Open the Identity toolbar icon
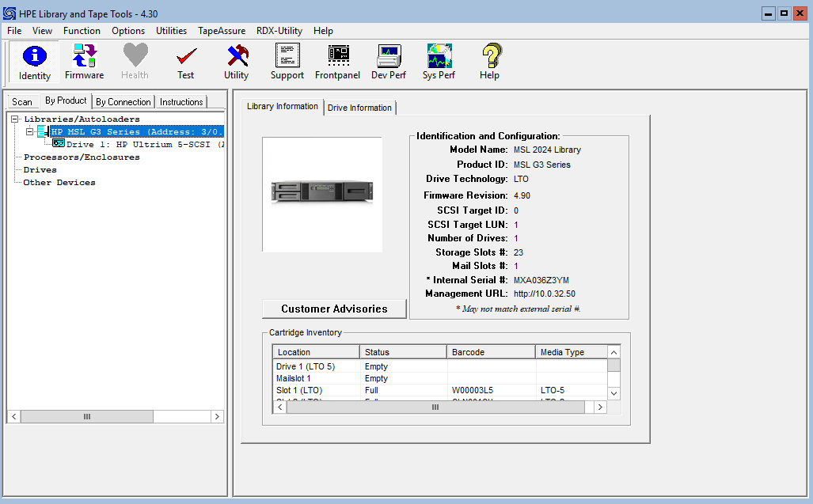 pos(35,63)
